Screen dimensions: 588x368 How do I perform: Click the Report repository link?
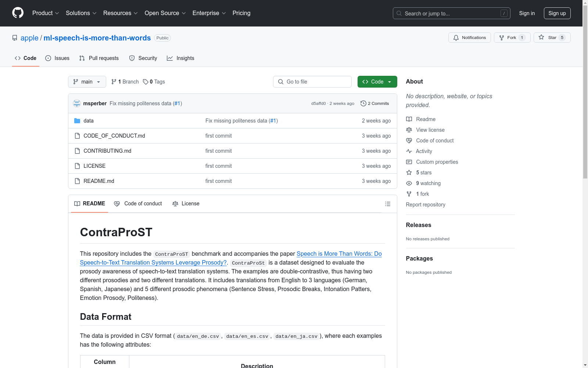(x=426, y=205)
